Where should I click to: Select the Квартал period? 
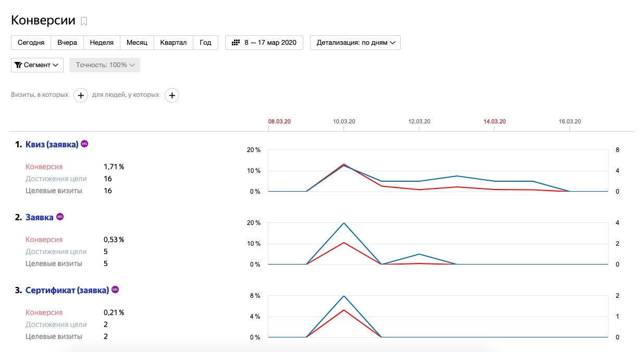(174, 43)
